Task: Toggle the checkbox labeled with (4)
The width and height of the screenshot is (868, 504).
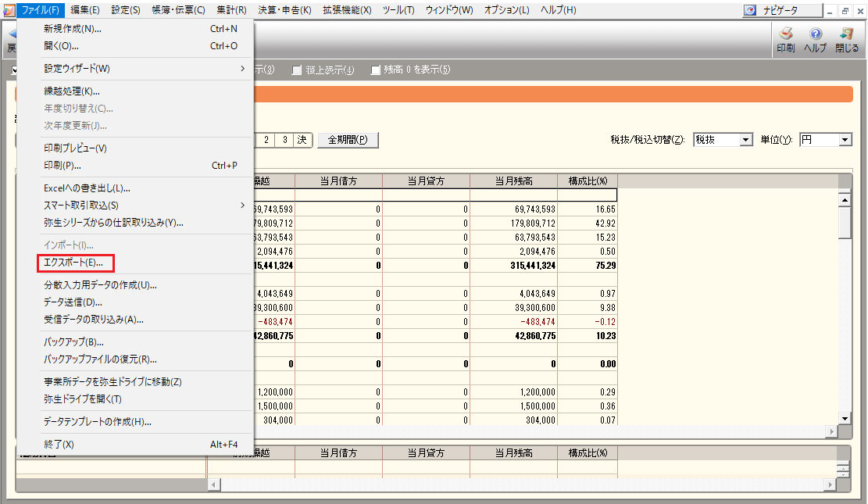Action: (x=296, y=70)
